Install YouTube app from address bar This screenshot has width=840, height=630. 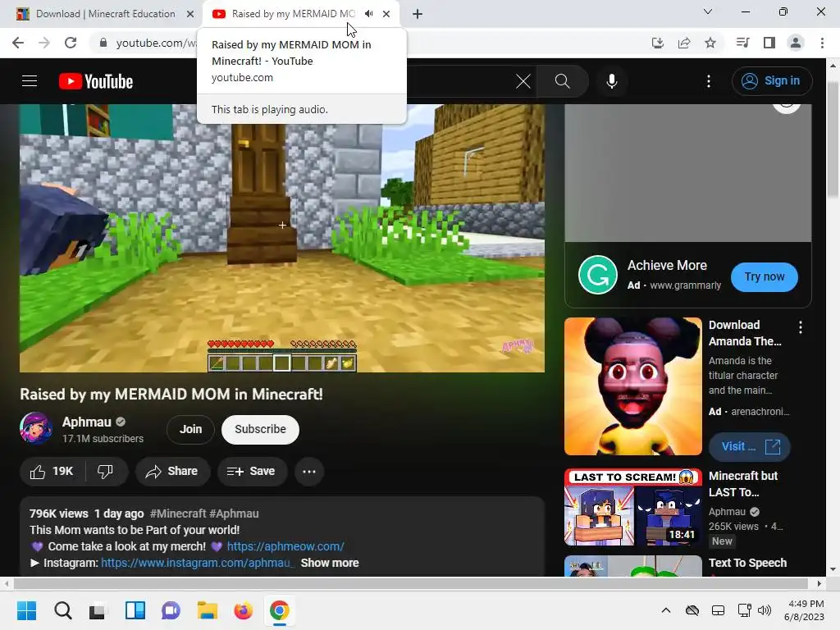657,43
